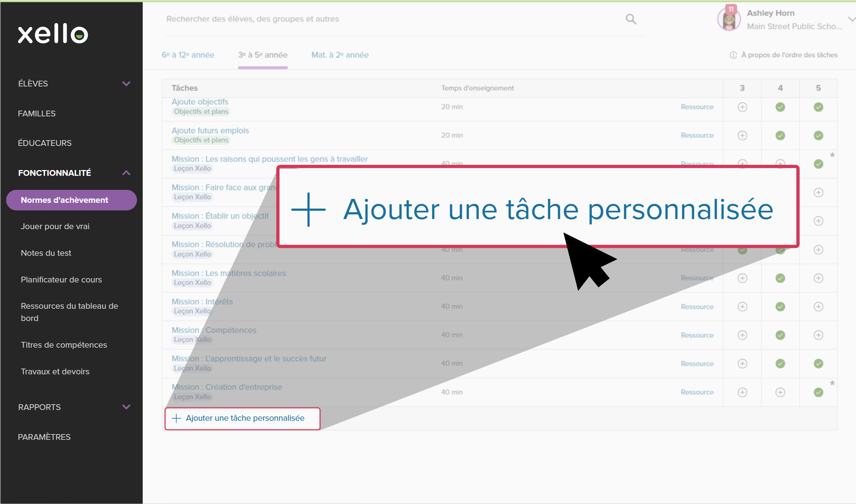Add Ajoute futurs emplois to grade 3

(x=742, y=135)
